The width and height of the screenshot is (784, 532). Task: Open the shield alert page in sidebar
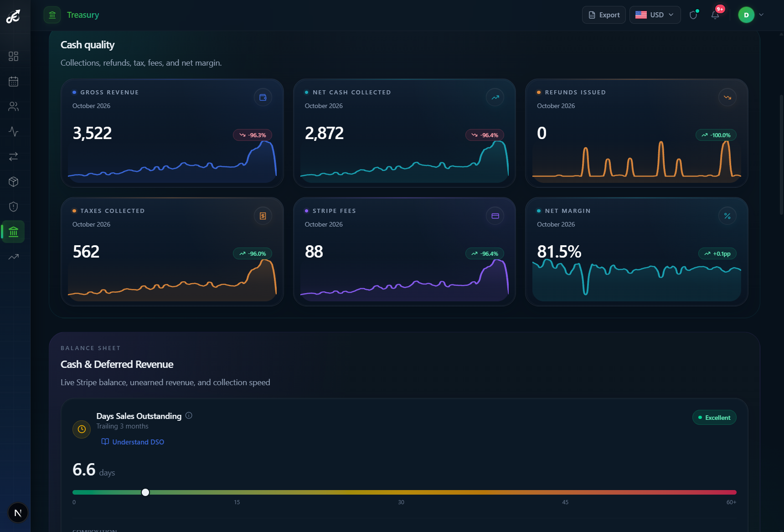click(14, 207)
